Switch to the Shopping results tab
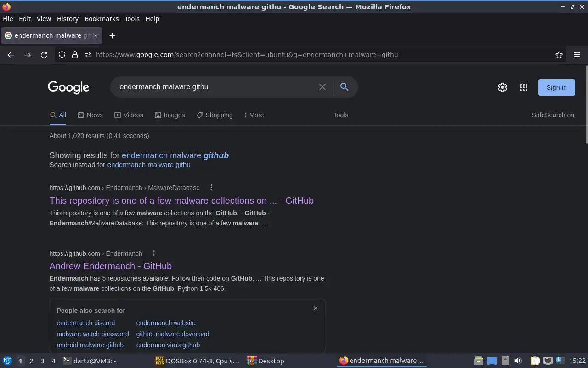 click(215, 115)
